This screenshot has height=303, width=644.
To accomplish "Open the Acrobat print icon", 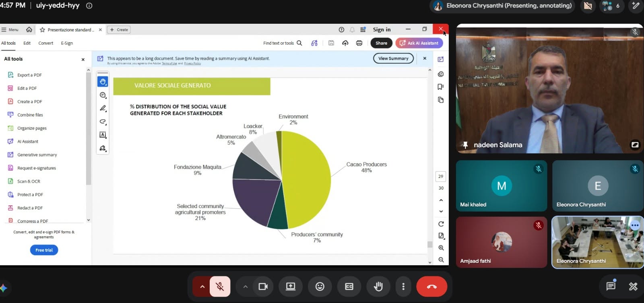I will coord(359,43).
